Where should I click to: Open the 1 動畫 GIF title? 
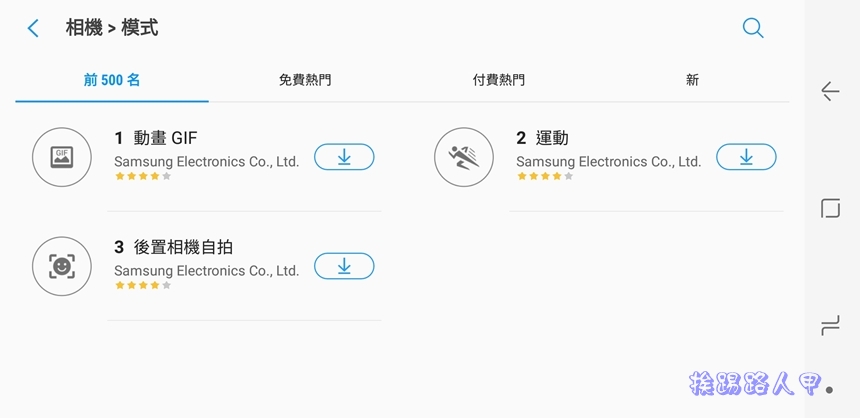click(155, 138)
